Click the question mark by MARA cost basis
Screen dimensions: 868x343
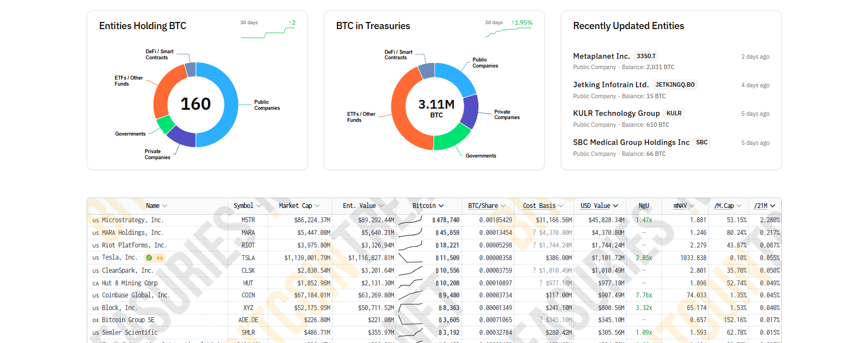[534, 233]
